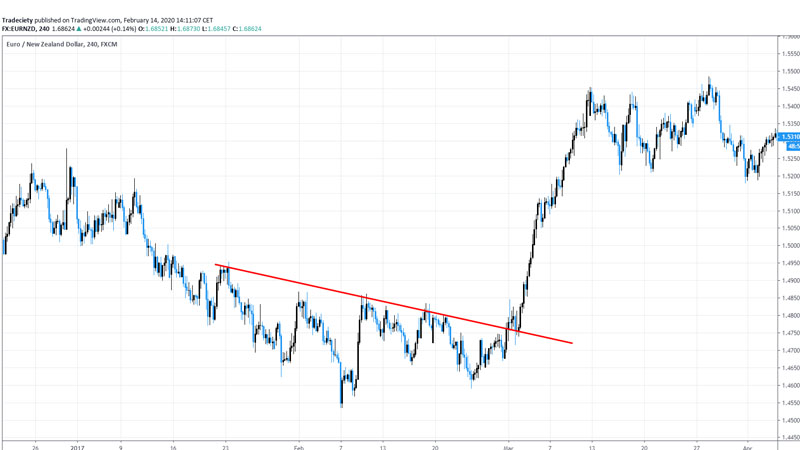The height and width of the screenshot is (450, 800).
Task: Click the low value L:1.68457
Action: click(x=216, y=29)
